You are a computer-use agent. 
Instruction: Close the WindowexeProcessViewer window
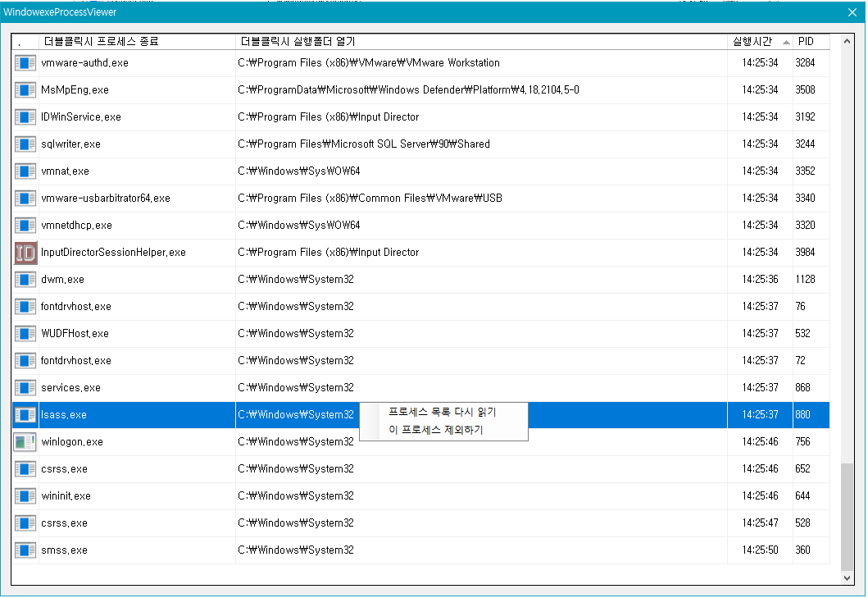tap(852, 12)
